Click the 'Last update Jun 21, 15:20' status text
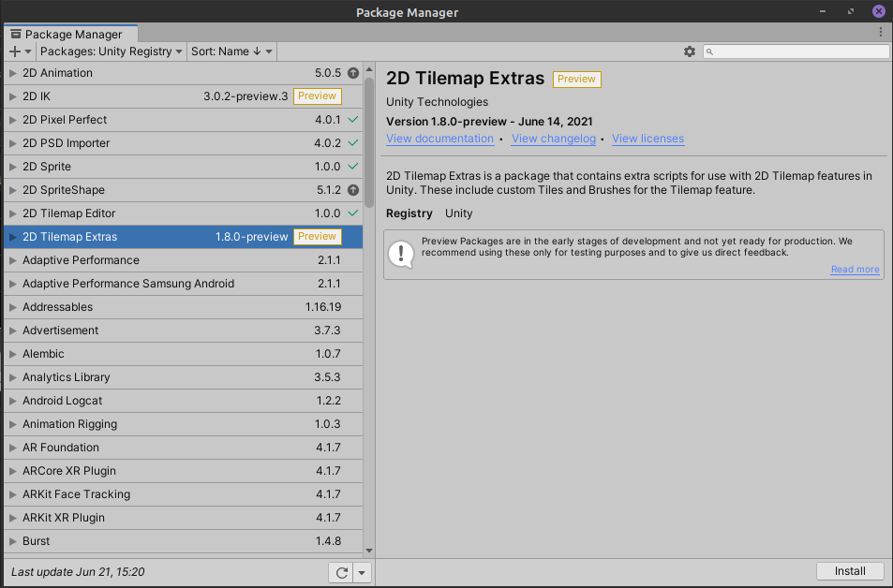The height and width of the screenshot is (588, 893). point(78,572)
